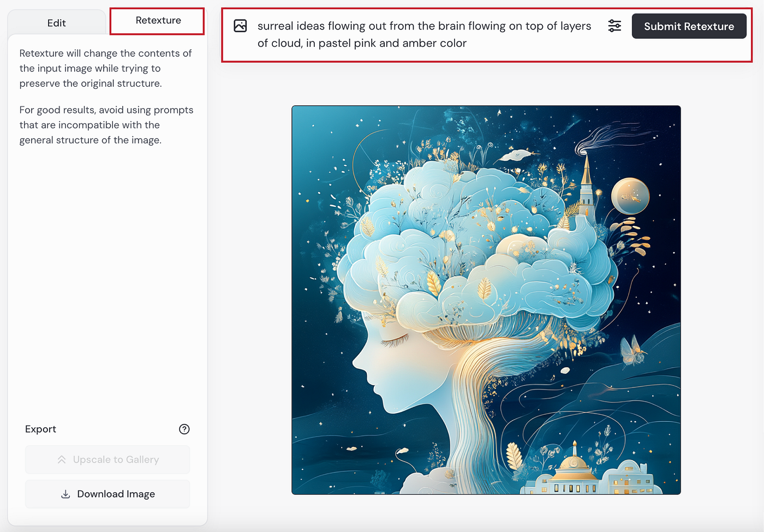The image size is (764, 532).
Task: Click the Export section label
Action: 40,429
